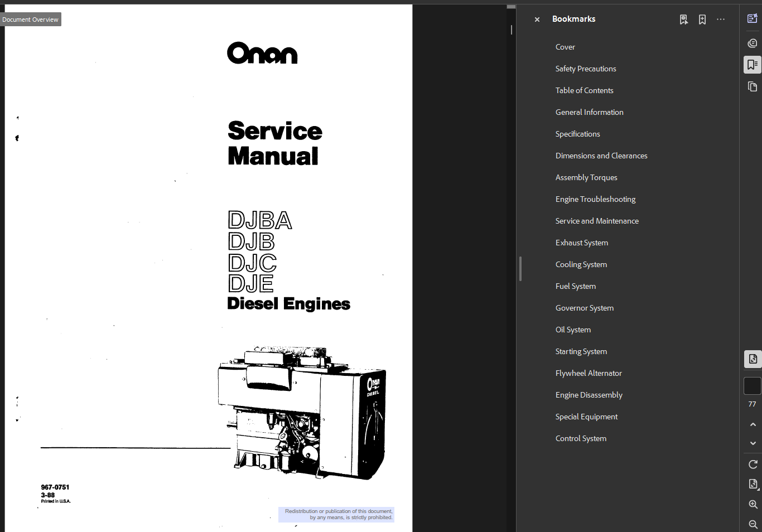
Task: Jump to Flywheel Alternator bookmark
Action: pyautogui.click(x=589, y=373)
